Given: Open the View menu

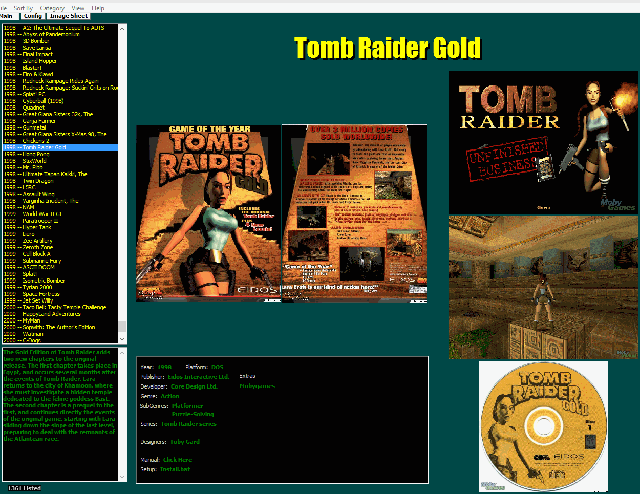Looking at the screenshot, I should (x=78, y=8).
